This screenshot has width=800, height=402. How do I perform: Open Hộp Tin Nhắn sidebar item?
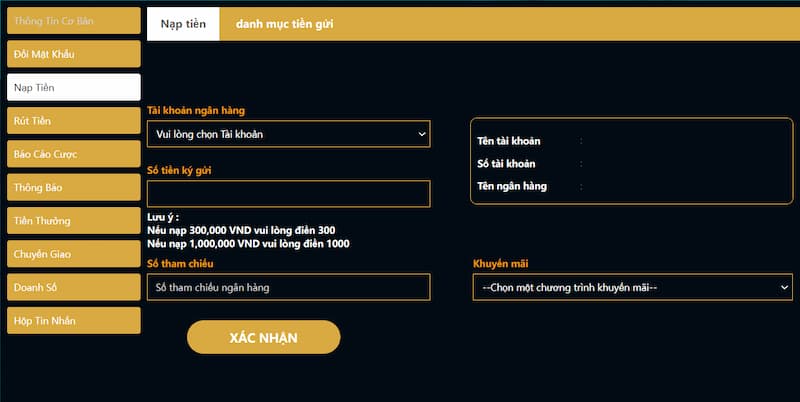click(73, 320)
